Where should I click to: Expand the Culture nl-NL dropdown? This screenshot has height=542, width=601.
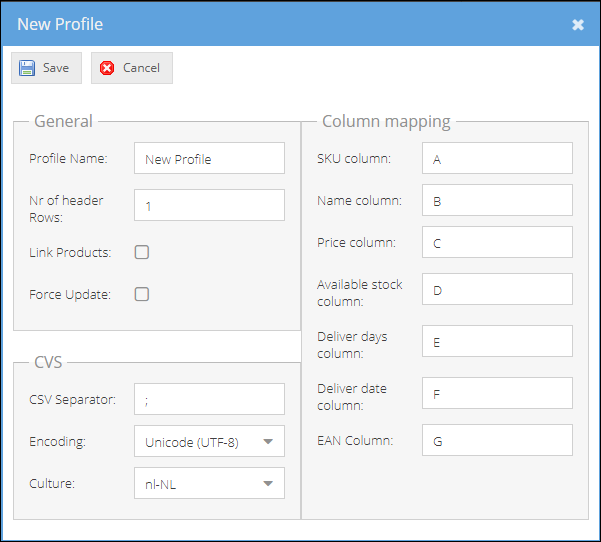pos(209,483)
